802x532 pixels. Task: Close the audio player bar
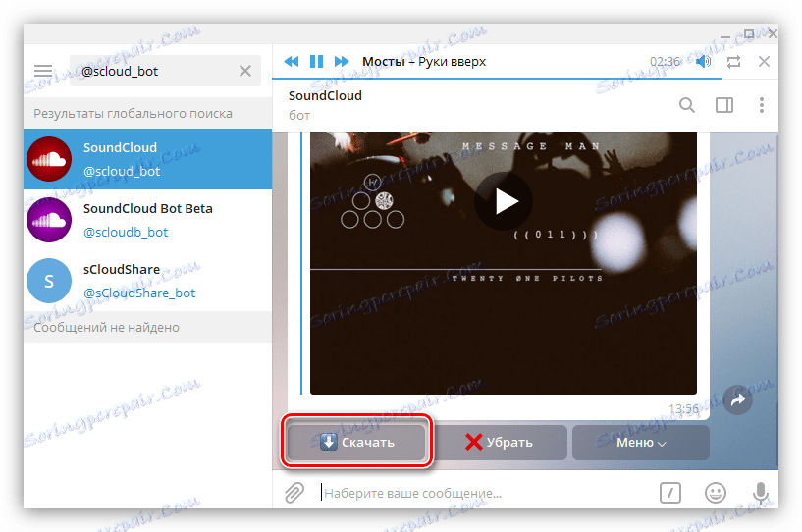pyautogui.click(x=764, y=62)
